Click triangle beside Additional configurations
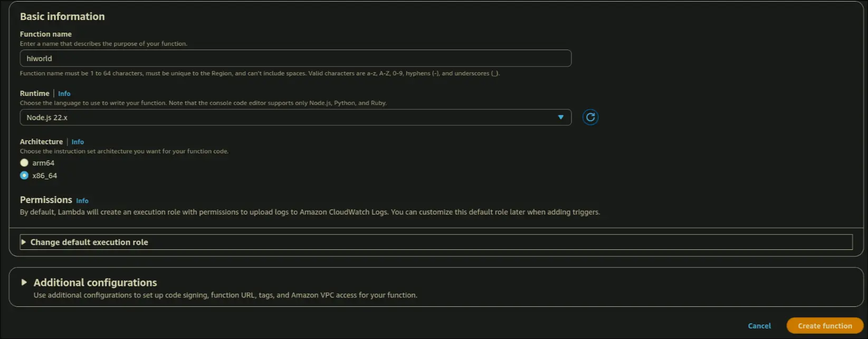Image resolution: width=868 pixels, height=339 pixels. tap(24, 283)
